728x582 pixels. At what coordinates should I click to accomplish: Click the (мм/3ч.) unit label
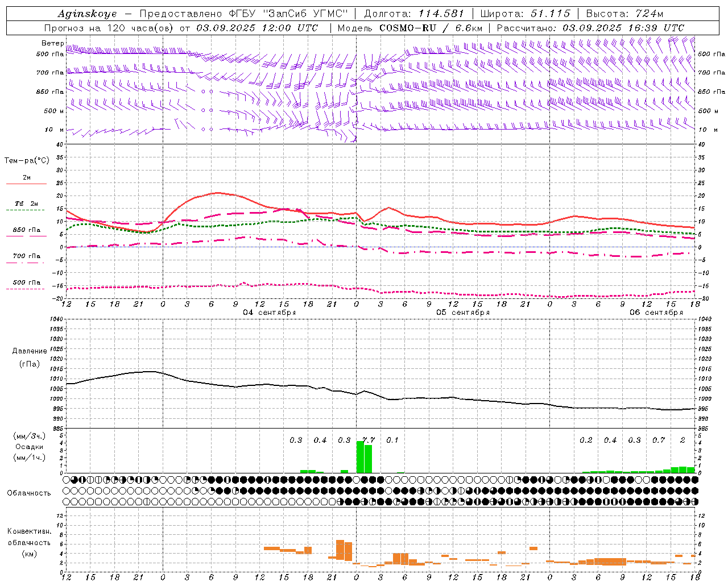tap(30, 436)
